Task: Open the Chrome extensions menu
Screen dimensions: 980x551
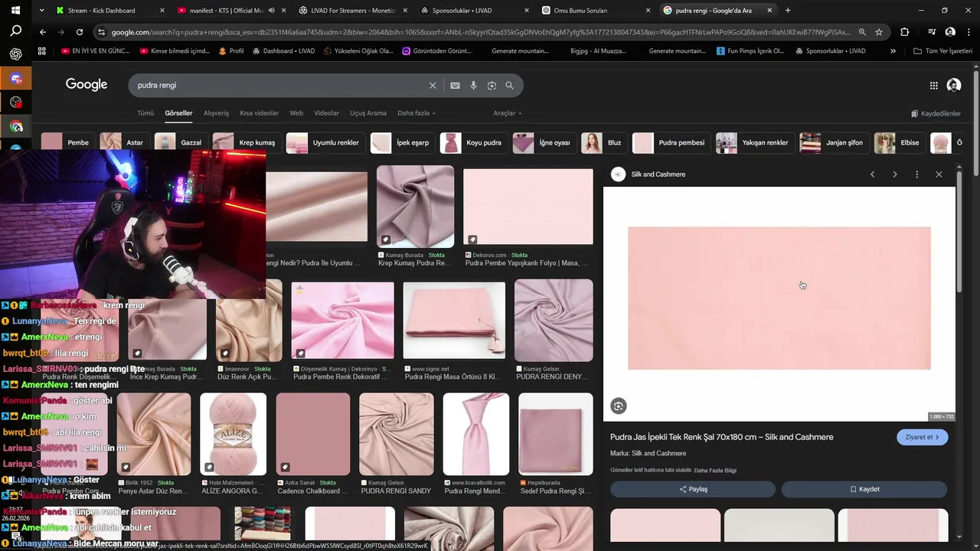Action: tap(905, 32)
